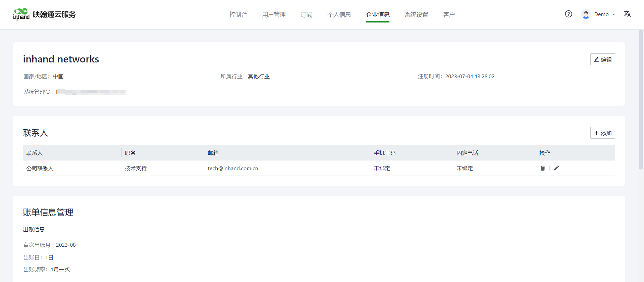Select the 企业信息 tab
The height and width of the screenshot is (282, 644).
coord(378,14)
